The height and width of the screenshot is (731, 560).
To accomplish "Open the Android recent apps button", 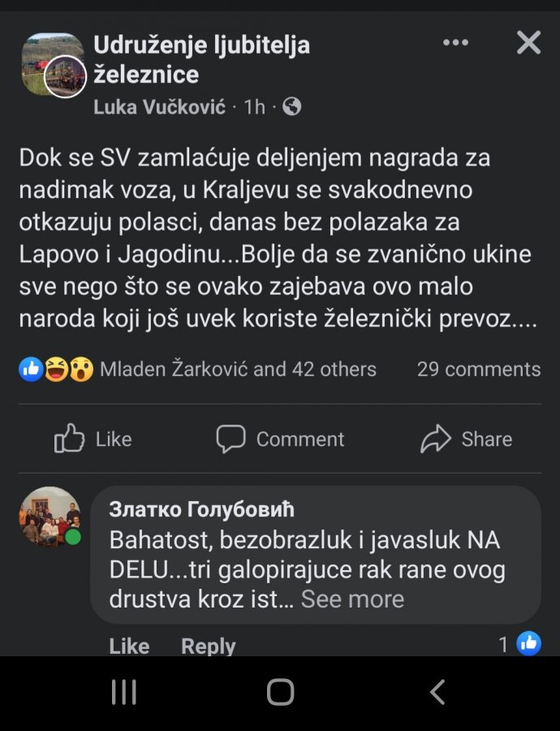I will point(123,692).
